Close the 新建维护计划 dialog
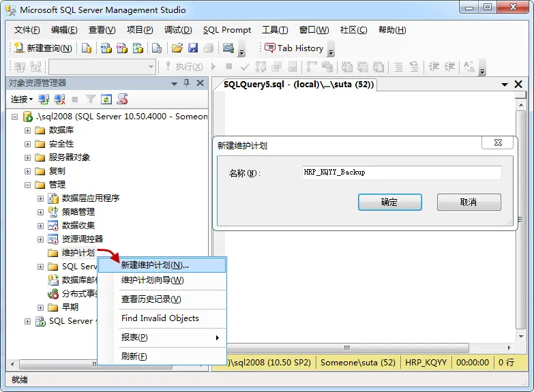Viewport: 534px width, 392px height. pyautogui.click(x=498, y=142)
